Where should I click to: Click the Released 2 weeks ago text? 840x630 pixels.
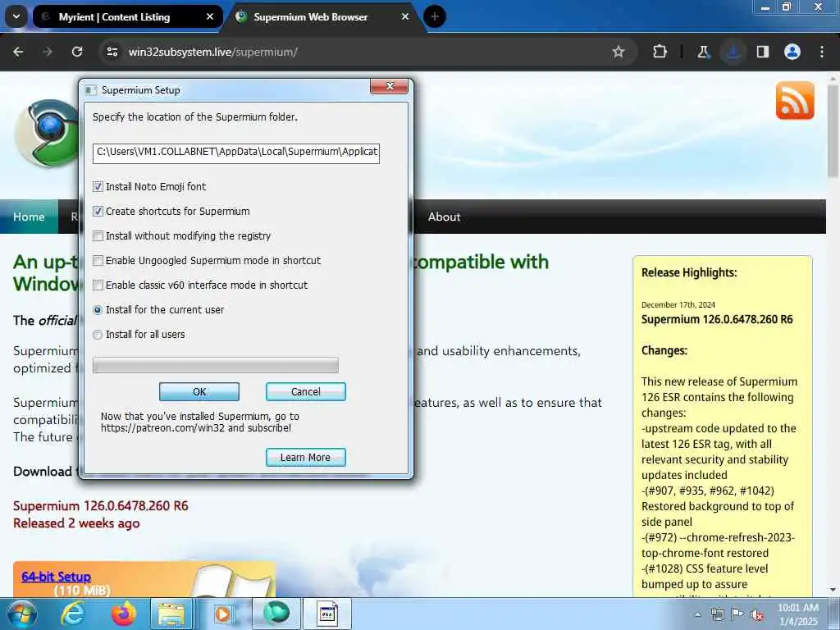[x=76, y=523]
